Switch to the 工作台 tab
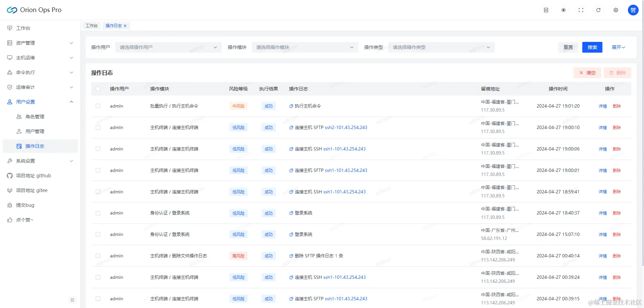The width and height of the screenshot is (644, 308). coord(92,26)
